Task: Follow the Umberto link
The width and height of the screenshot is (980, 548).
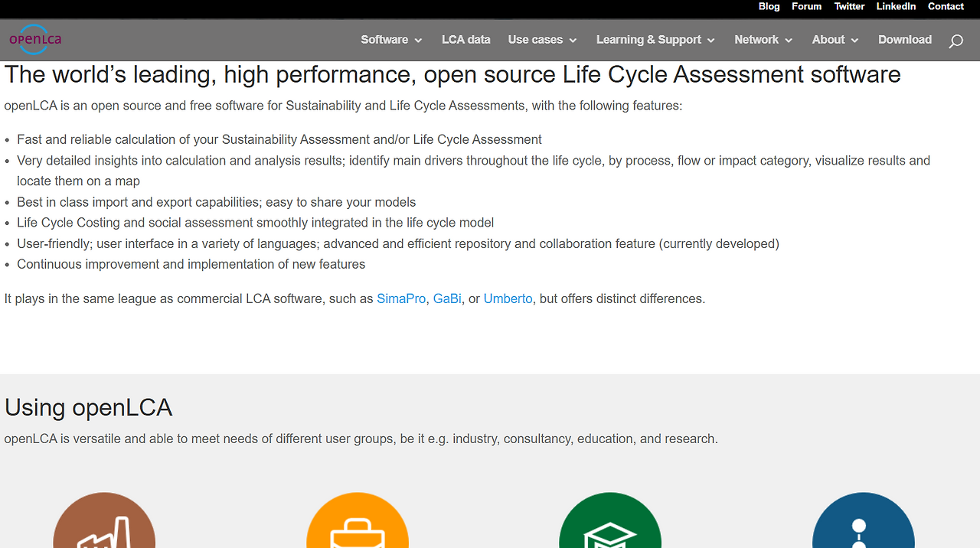Action: (x=508, y=298)
